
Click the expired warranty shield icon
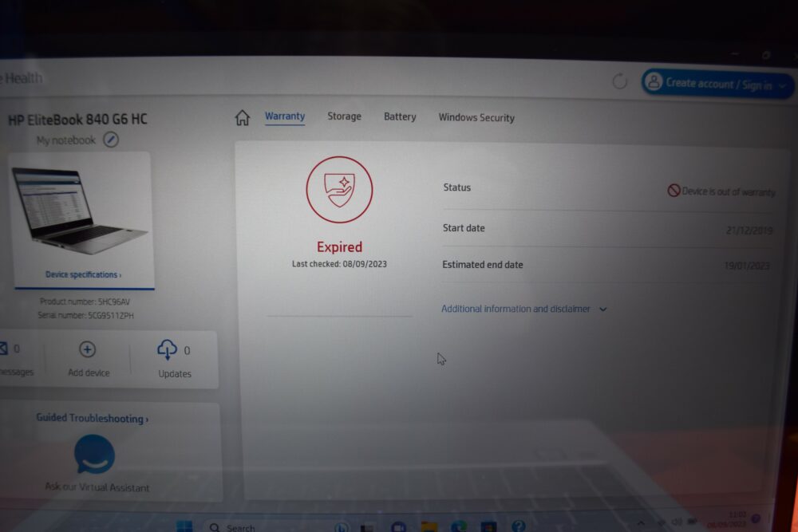339,190
